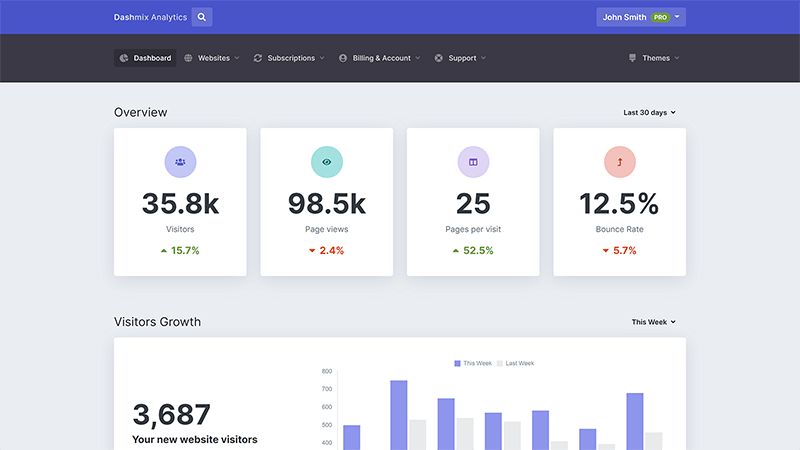800x450 pixels.
Task: Click the Pages per visit icon
Action: (473, 161)
